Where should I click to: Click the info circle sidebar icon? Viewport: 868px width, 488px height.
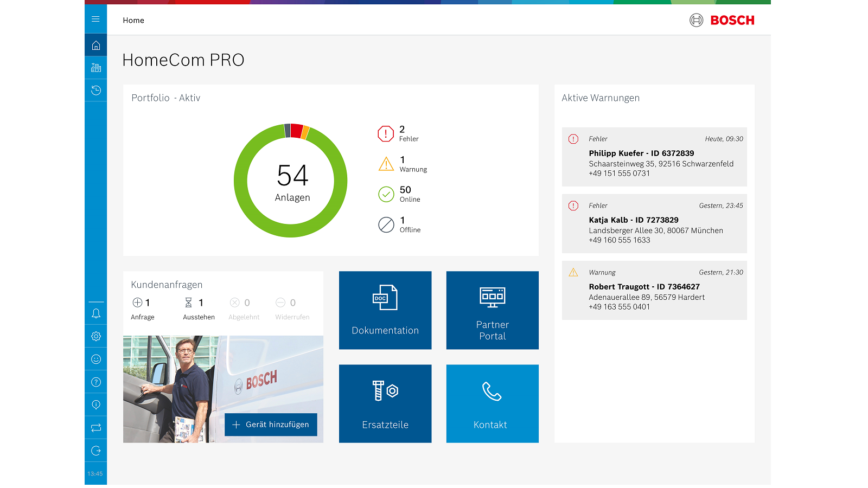tap(95, 404)
